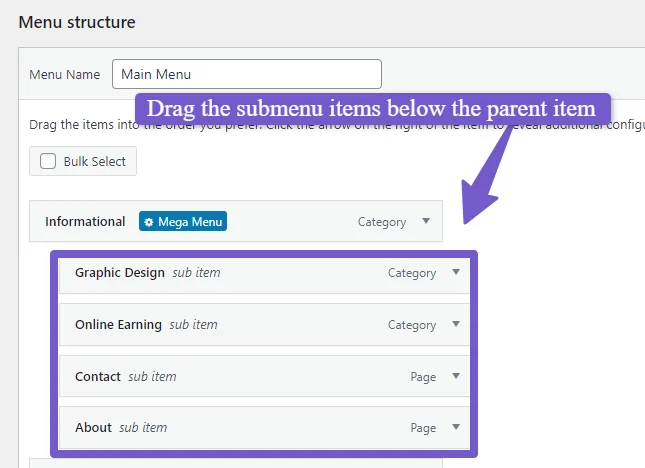
Task: Open the Mega Menu settings button
Action: point(183,221)
